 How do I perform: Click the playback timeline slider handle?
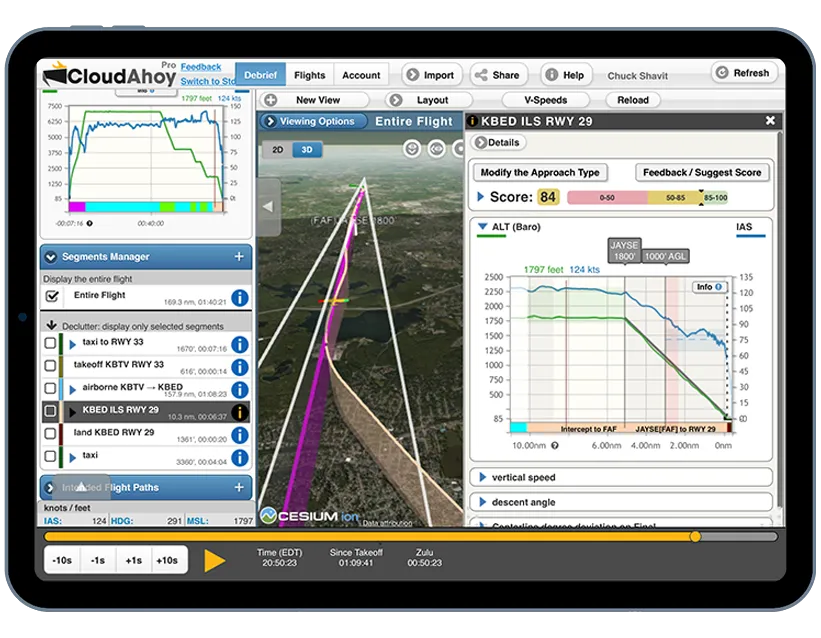point(695,536)
